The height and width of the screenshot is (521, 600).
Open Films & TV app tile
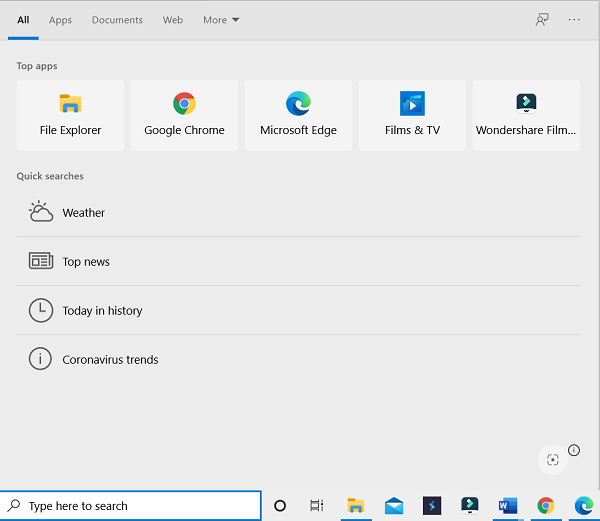(x=412, y=115)
